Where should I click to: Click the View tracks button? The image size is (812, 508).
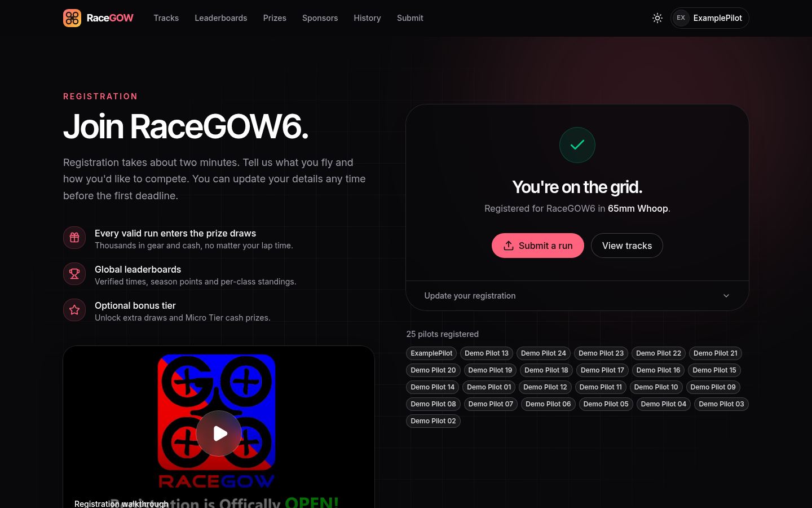tap(627, 246)
